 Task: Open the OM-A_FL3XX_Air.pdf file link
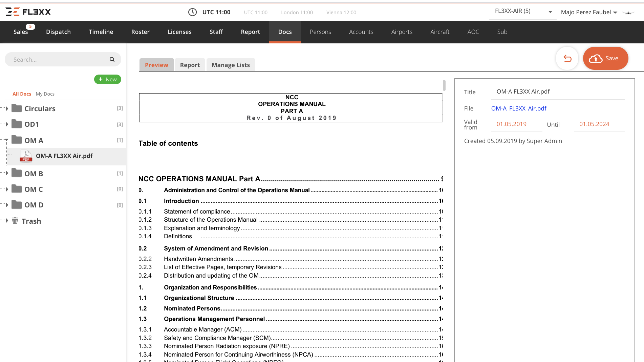[x=519, y=108]
